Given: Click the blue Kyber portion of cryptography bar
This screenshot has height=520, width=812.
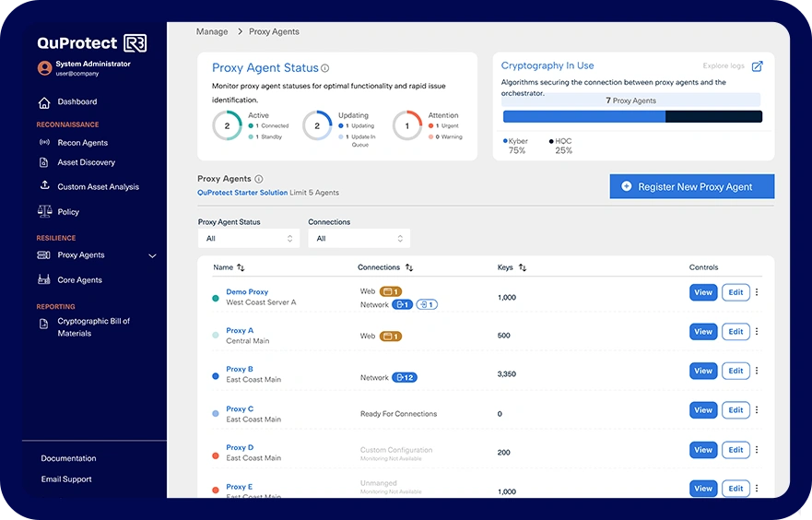Looking at the screenshot, I should point(584,116).
